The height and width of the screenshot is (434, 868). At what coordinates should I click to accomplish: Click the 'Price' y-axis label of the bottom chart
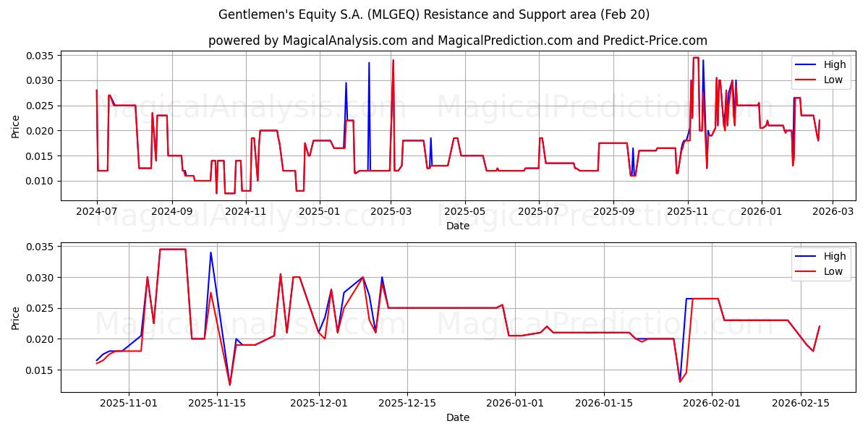click(x=16, y=317)
